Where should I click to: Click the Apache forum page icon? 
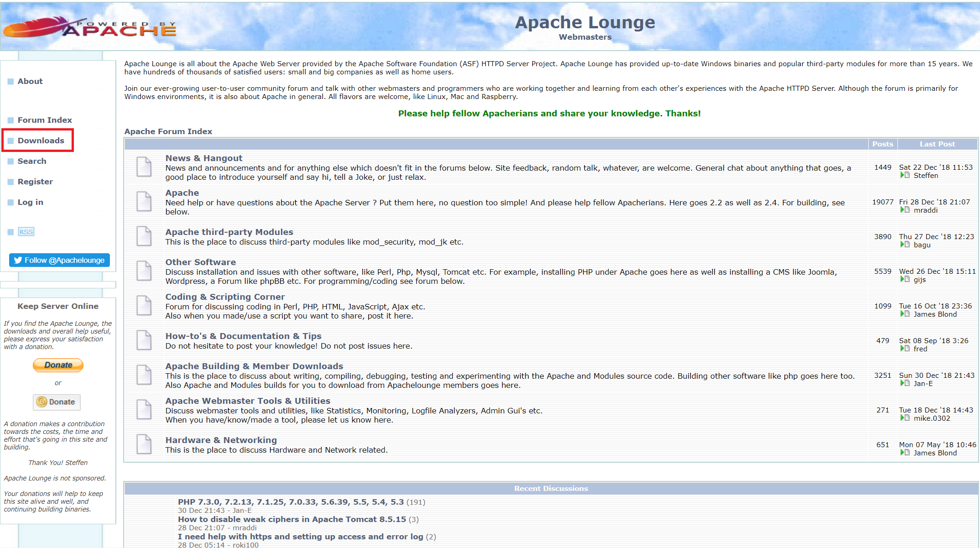pyautogui.click(x=144, y=202)
